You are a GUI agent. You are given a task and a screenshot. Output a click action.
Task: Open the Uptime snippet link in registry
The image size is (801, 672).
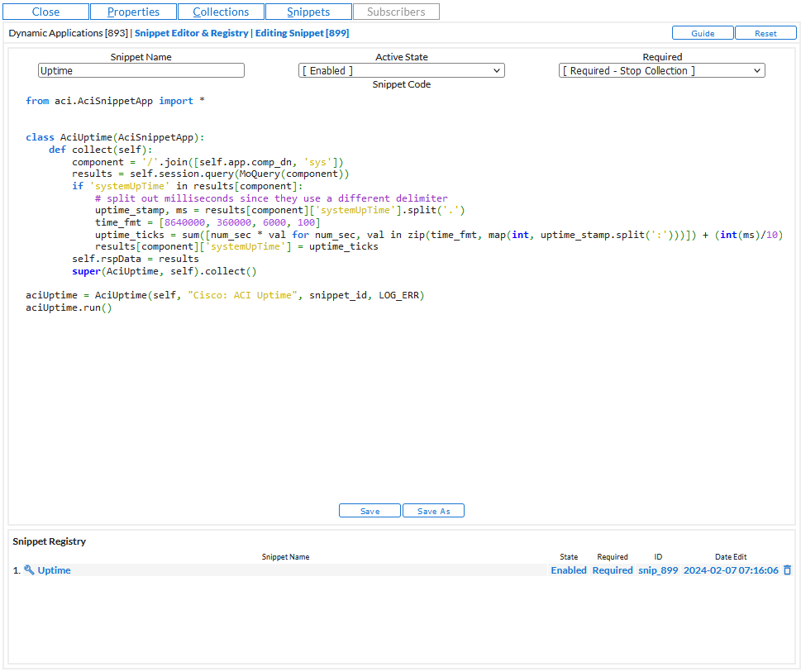click(x=55, y=570)
